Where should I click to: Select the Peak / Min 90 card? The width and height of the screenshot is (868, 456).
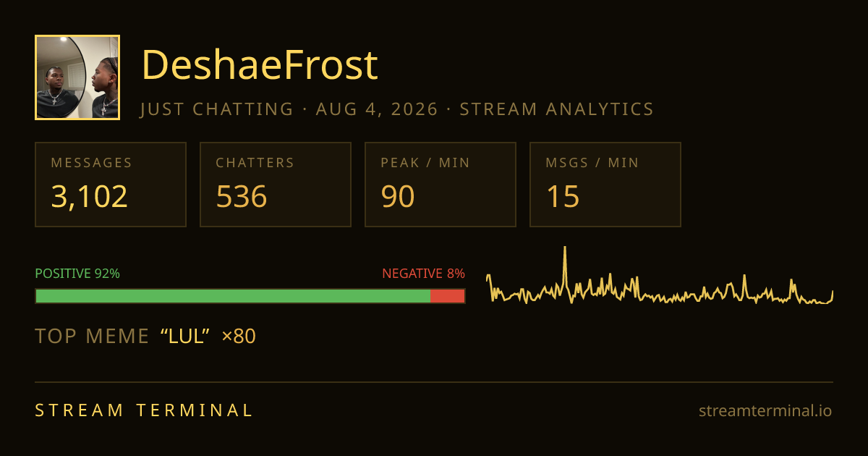441,185
